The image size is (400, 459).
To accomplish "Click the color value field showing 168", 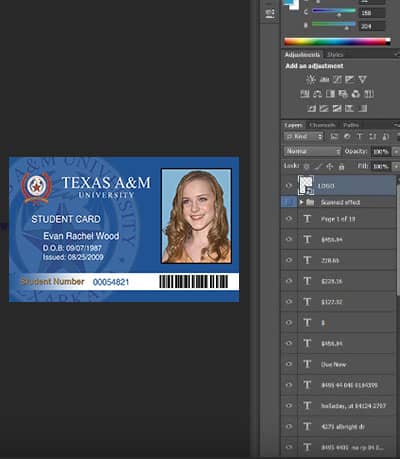I will 372,13.
